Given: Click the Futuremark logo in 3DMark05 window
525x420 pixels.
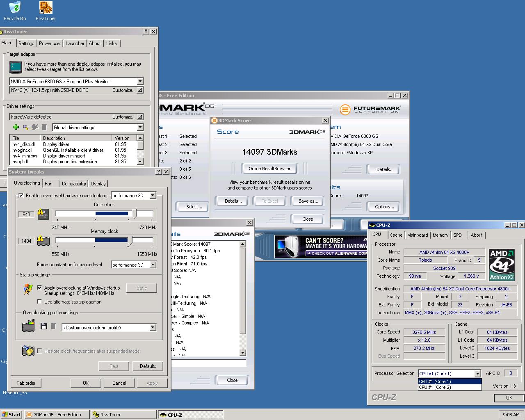Looking at the screenshot, I should coord(370,109).
